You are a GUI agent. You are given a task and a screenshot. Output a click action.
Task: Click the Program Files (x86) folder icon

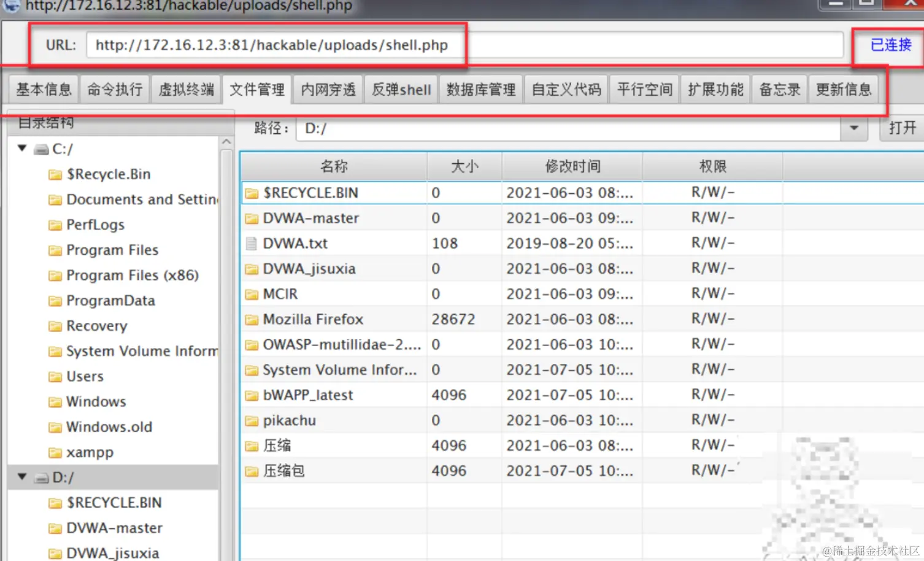click(x=55, y=276)
